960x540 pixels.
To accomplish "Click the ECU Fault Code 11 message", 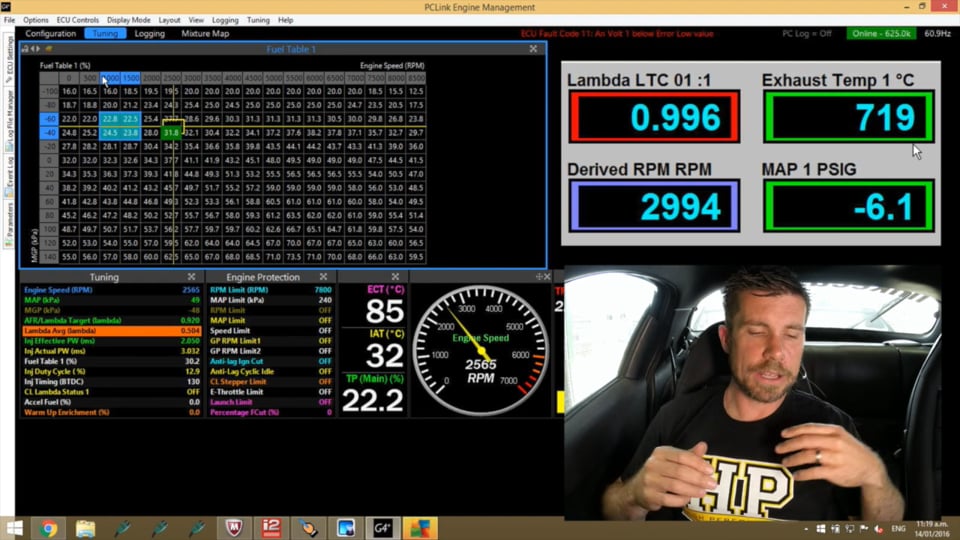I will click(x=617, y=34).
